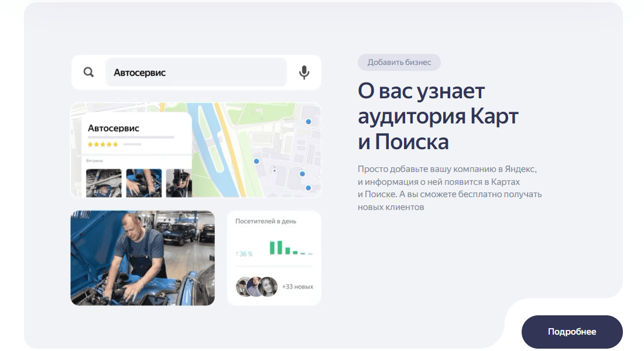644x351 pixels.
Task: Click the first avatar in visitor list
Action: tap(242, 287)
